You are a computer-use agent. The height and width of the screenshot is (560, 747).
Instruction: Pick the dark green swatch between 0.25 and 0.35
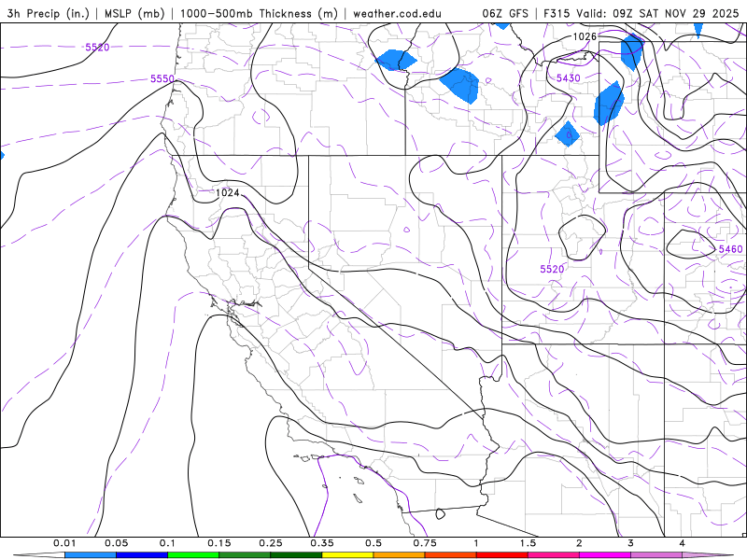(x=296, y=555)
